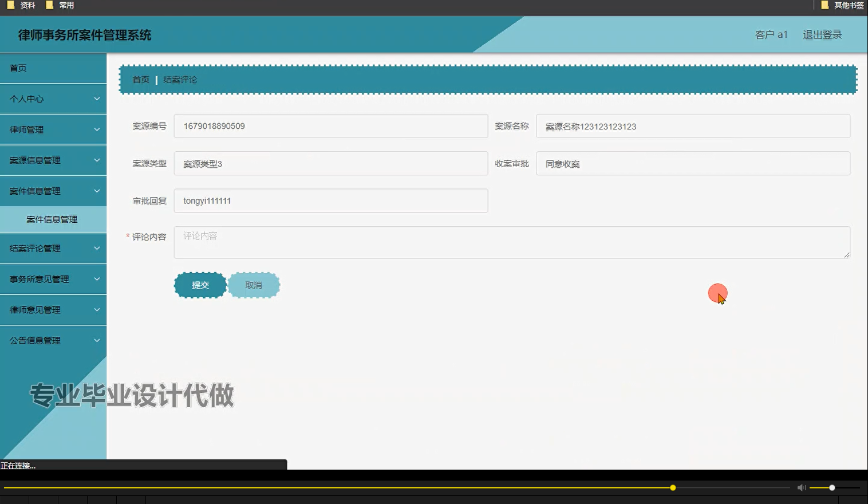Screen dimensions: 868x504
Task: Expand the 律师管理 sidebar chevron
Action: tap(97, 129)
